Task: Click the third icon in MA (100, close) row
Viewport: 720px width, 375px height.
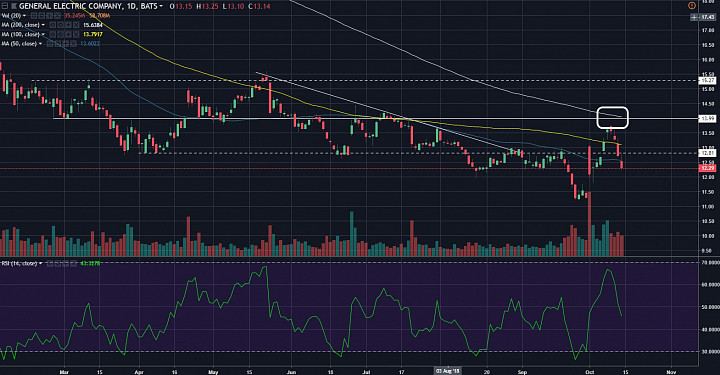Action: point(68,34)
